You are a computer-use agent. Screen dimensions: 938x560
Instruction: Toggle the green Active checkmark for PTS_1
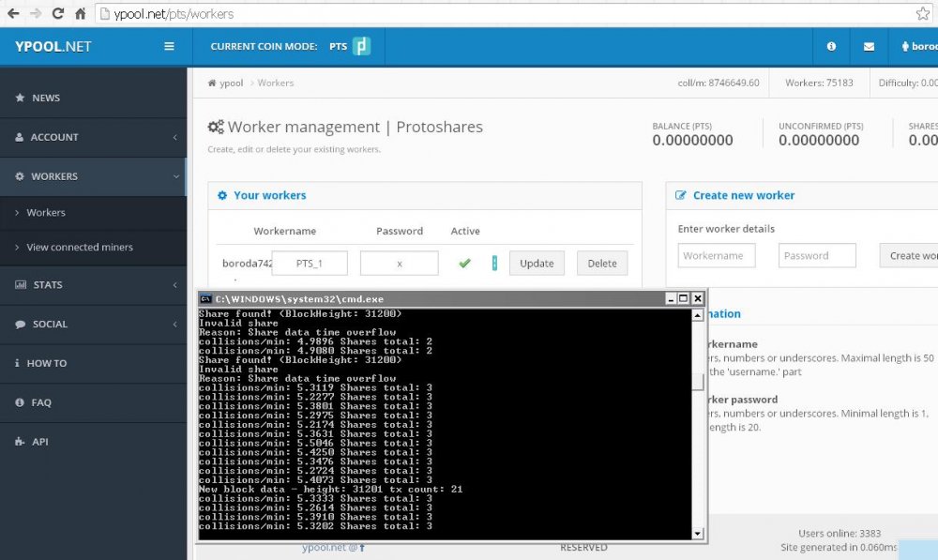(464, 264)
